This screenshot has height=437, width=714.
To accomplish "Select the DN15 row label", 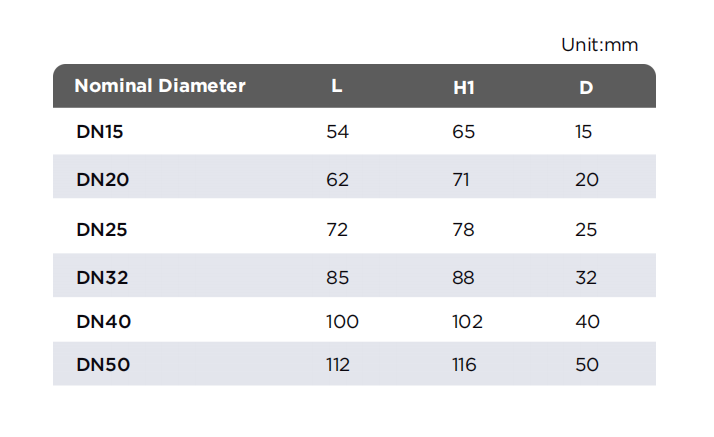I will pos(100,132).
